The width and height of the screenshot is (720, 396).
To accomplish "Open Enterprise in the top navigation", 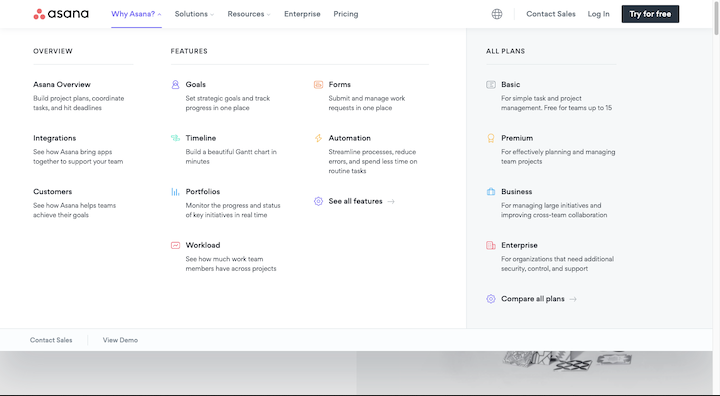I will click(302, 14).
